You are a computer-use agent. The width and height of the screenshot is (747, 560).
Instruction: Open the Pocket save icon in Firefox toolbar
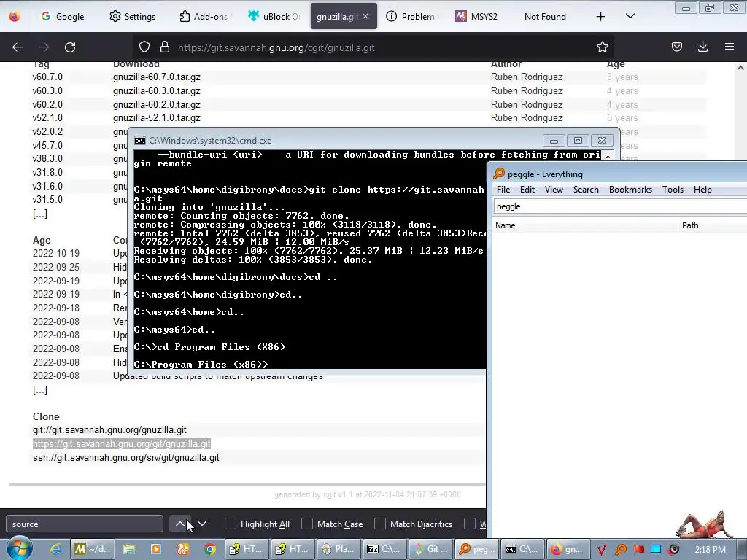coord(676,47)
